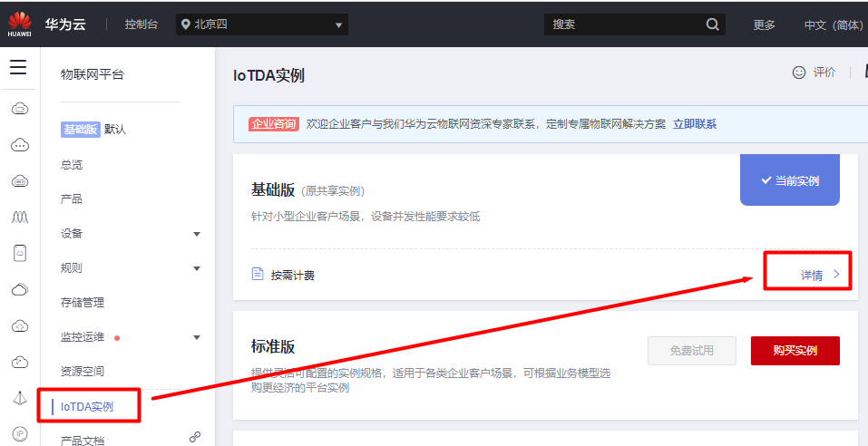Click the cloud with upload arrow icon
The width and height of the screenshot is (868, 446).
20,326
